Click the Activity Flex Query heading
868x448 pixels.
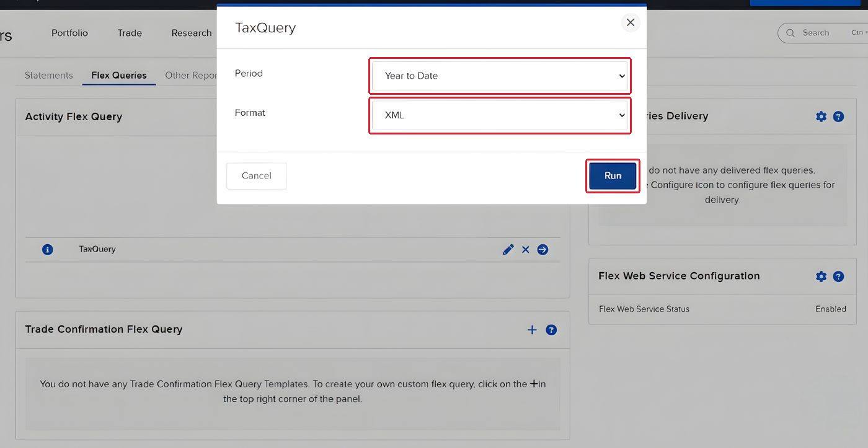pos(73,116)
